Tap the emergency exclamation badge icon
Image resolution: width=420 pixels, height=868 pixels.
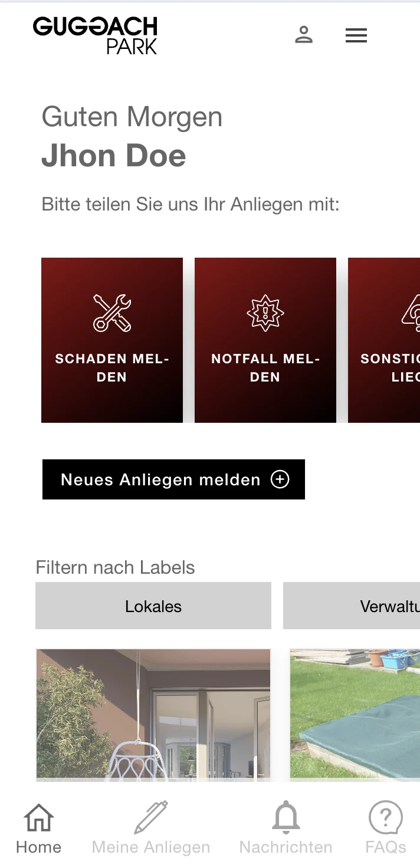point(265,313)
